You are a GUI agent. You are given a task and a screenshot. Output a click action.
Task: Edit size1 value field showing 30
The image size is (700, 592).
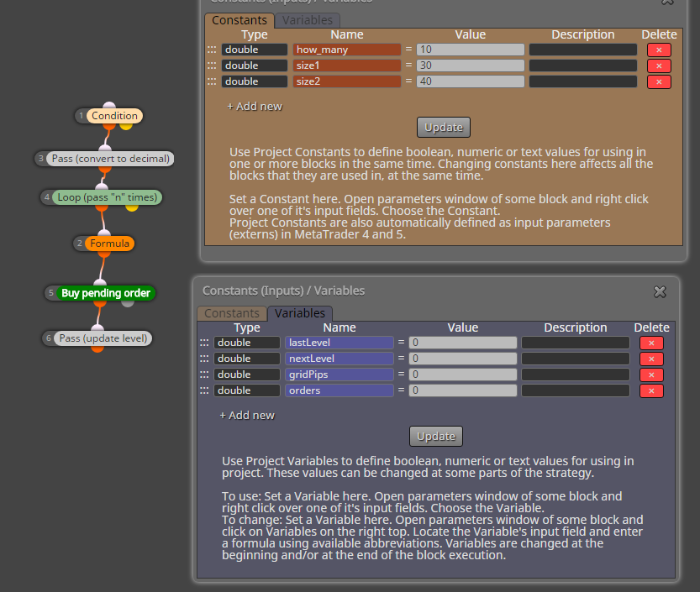point(471,65)
